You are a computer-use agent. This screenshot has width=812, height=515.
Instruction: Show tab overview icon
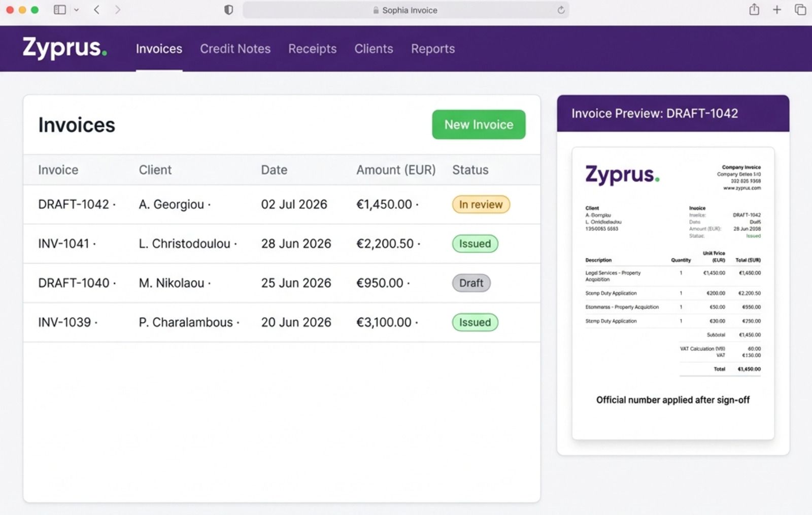click(x=800, y=9)
